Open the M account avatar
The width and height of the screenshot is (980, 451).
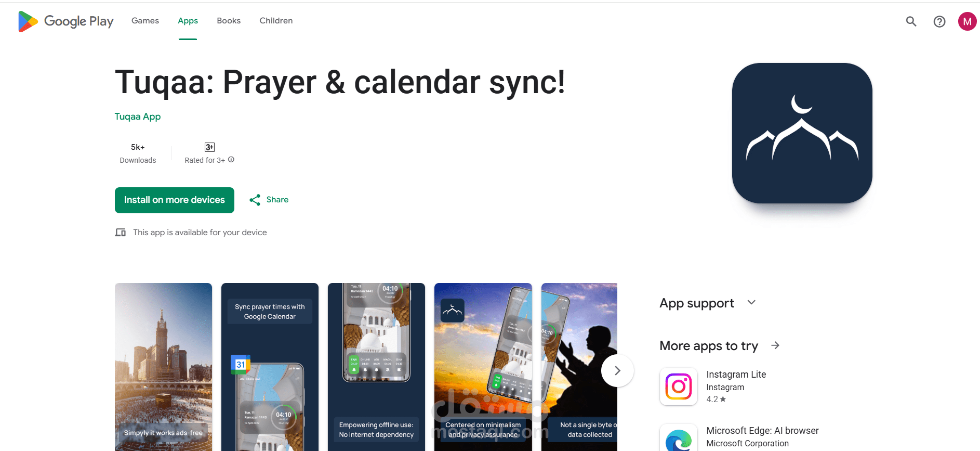pos(967,21)
